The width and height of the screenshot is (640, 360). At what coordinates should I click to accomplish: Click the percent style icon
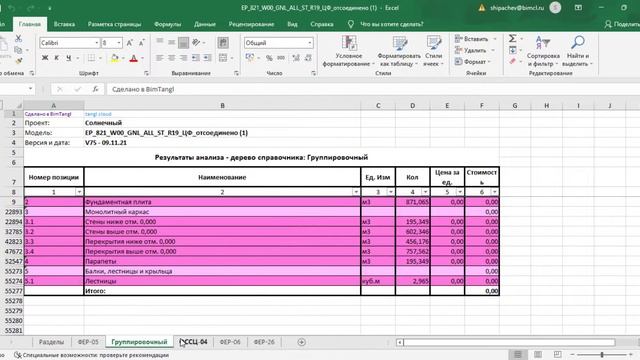tap(269, 58)
